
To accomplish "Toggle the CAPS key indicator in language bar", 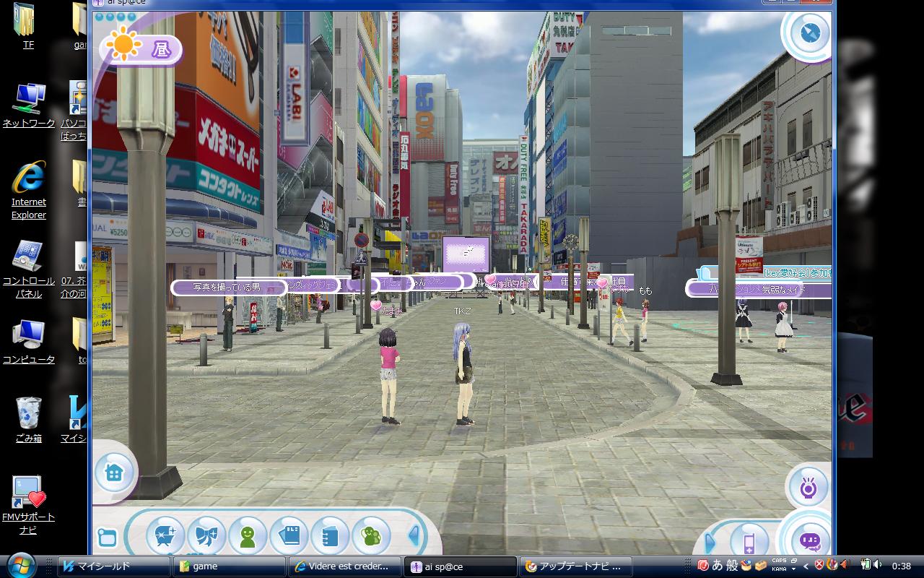I will 780,561.
